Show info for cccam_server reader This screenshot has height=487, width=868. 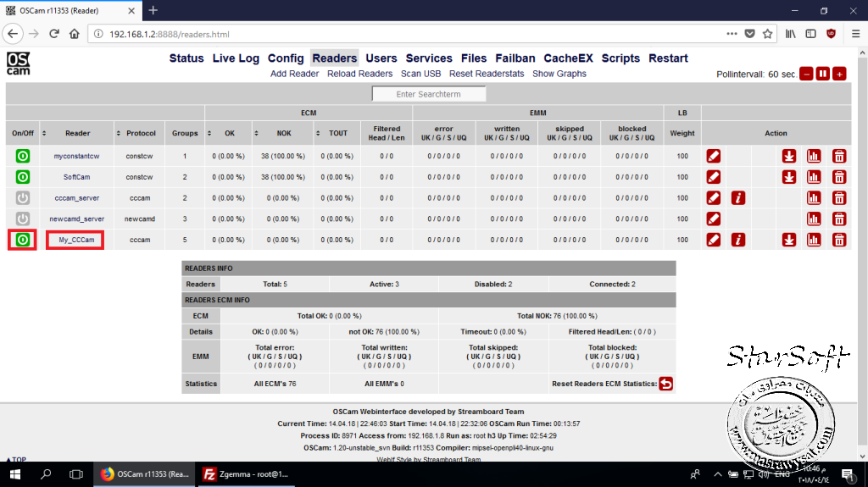point(738,198)
